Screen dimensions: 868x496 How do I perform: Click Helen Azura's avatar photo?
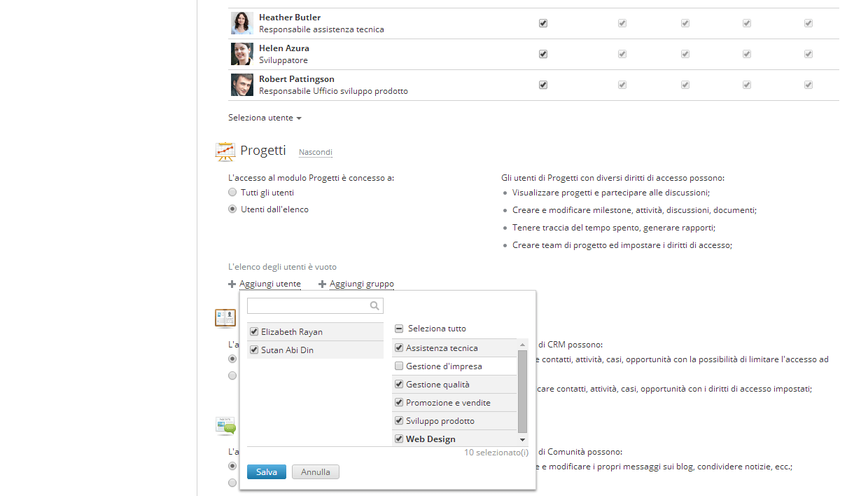tap(242, 54)
